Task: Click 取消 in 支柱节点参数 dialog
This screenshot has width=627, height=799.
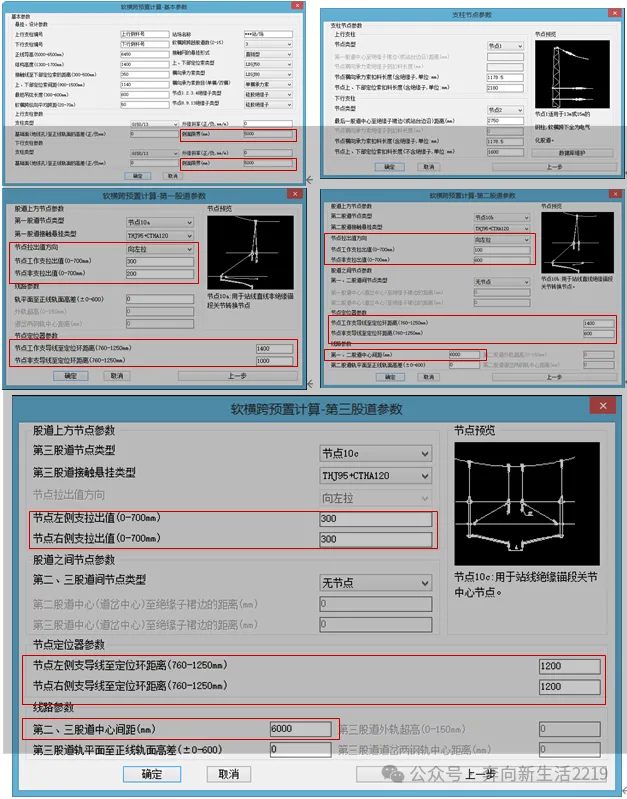Action: tap(429, 167)
